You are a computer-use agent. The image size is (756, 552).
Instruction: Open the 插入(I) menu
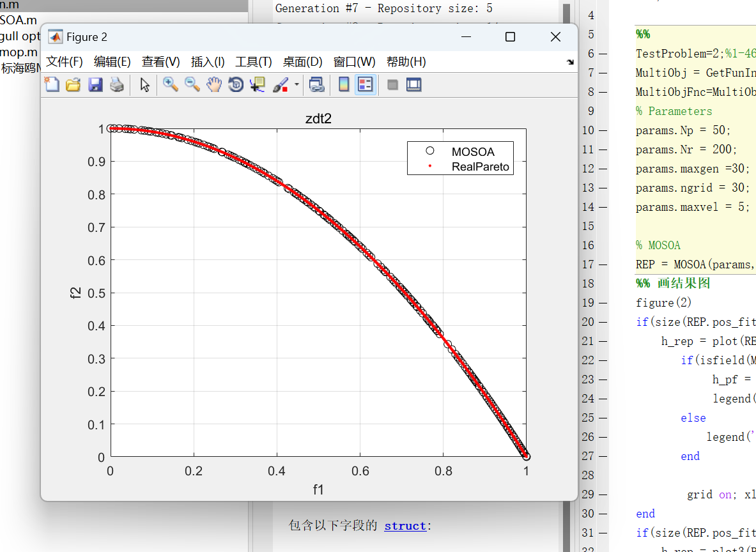point(208,62)
